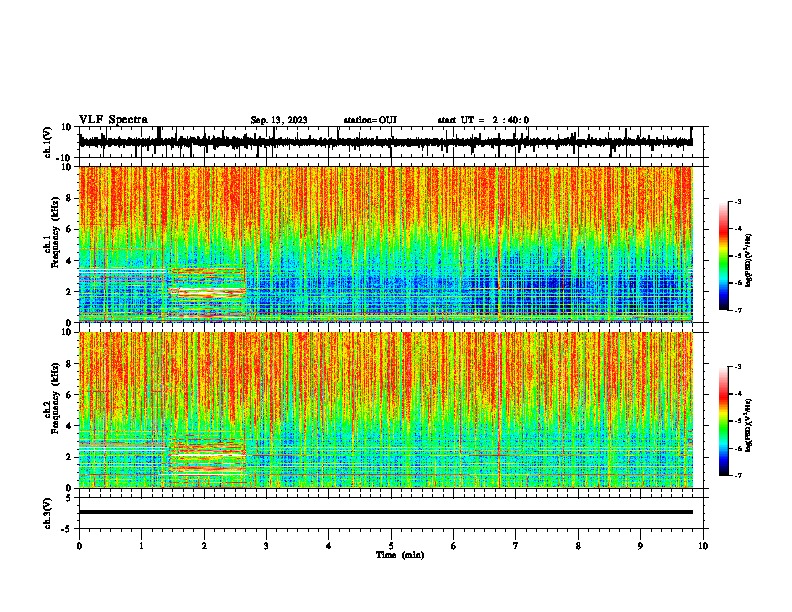
Task: Click the time axis tick label '0'
Action: click(79, 546)
